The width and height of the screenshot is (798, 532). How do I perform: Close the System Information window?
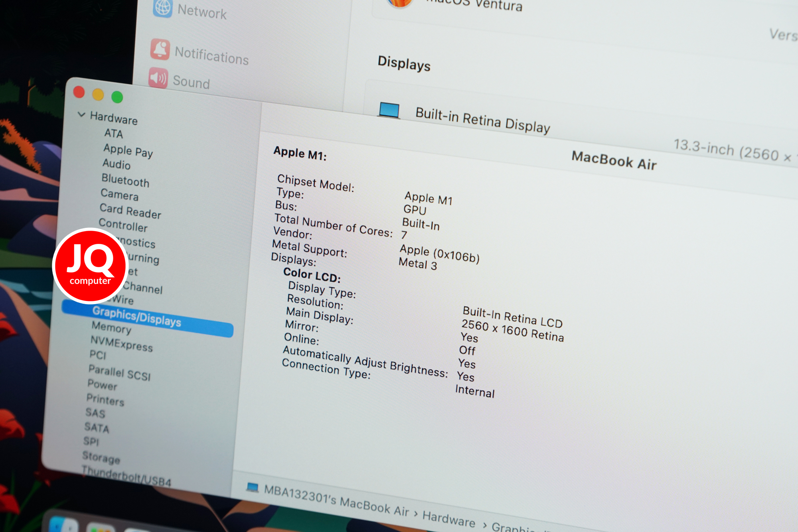pyautogui.click(x=79, y=92)
